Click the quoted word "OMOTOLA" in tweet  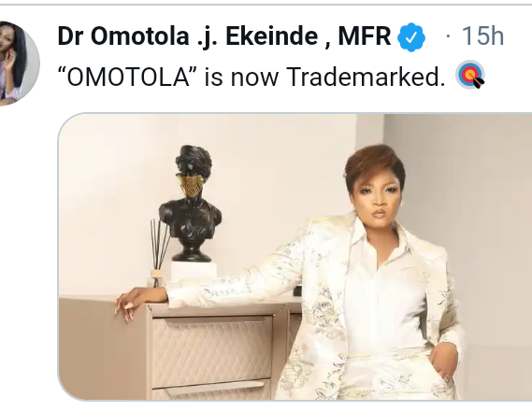(128, 77)
